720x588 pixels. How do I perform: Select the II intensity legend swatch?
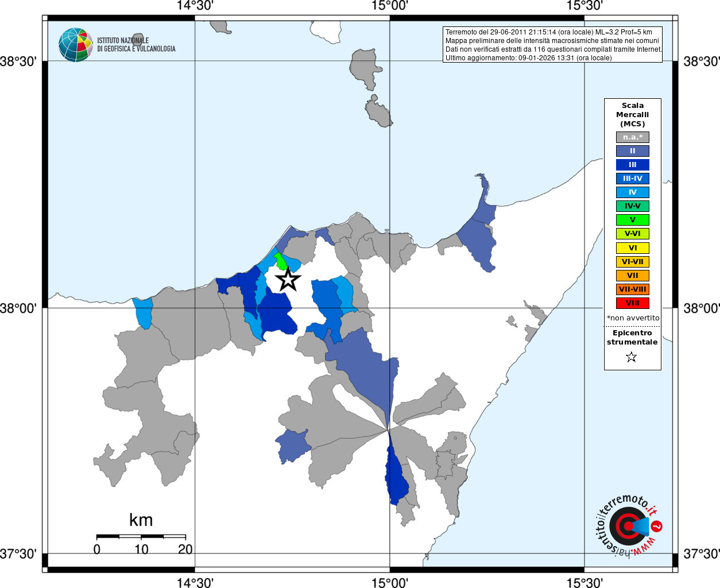[x=633, y=151]
